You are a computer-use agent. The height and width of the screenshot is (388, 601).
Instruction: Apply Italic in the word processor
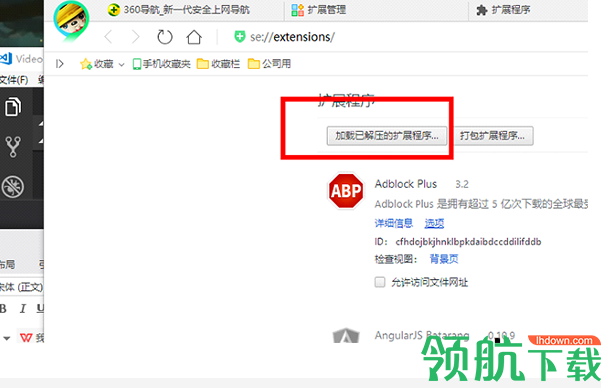pyautogui.click(x=23, y=309)
